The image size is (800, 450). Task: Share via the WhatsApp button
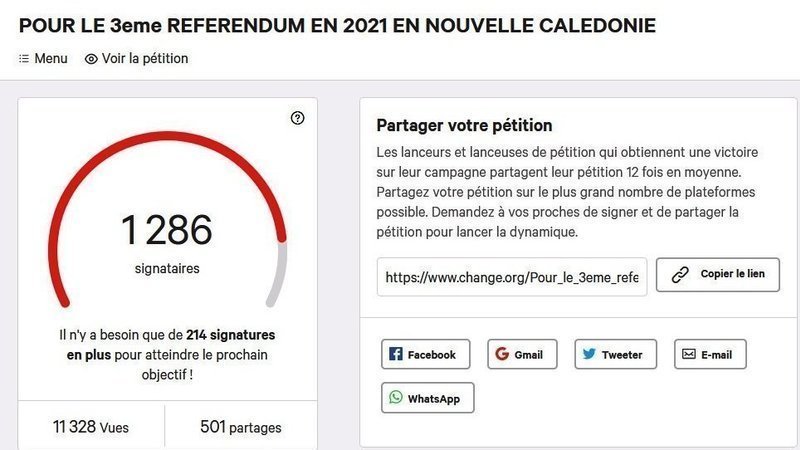click(x=427, y=398)
